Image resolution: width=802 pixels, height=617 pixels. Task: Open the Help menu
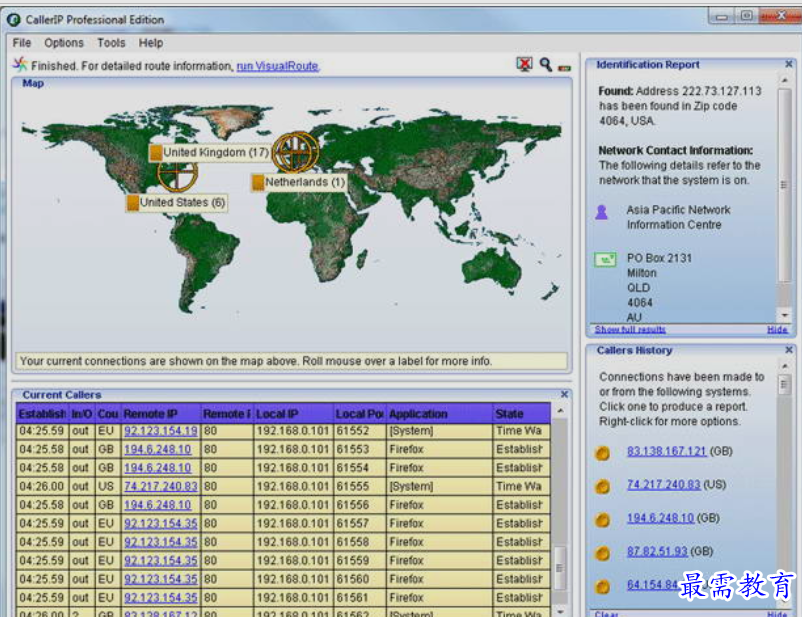click(151, 43)
